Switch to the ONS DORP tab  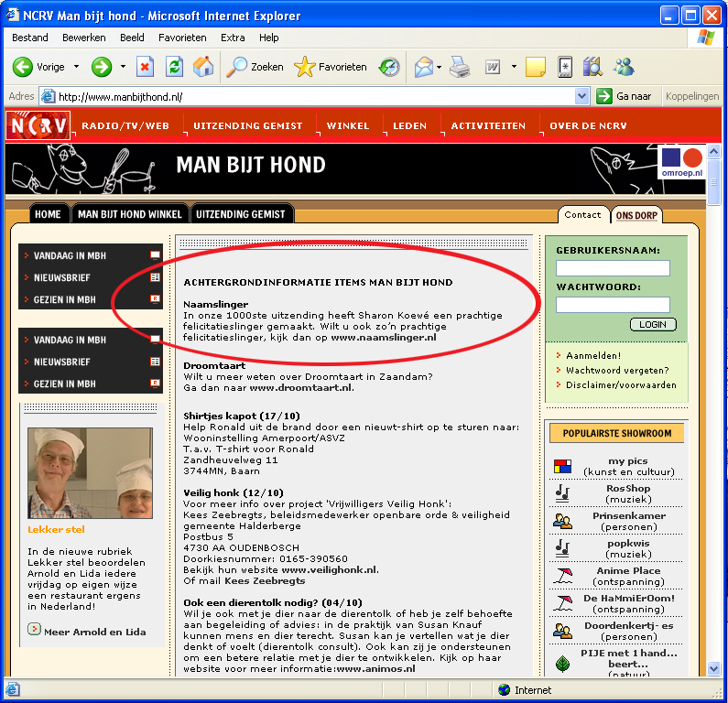(x=636, y=215)
